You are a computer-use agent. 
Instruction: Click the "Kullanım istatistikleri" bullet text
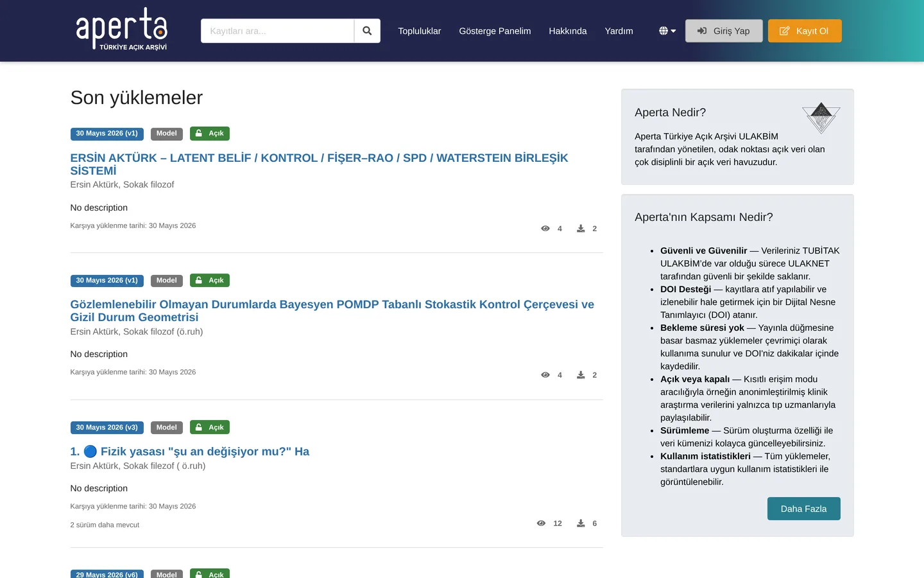coord(705,456)
